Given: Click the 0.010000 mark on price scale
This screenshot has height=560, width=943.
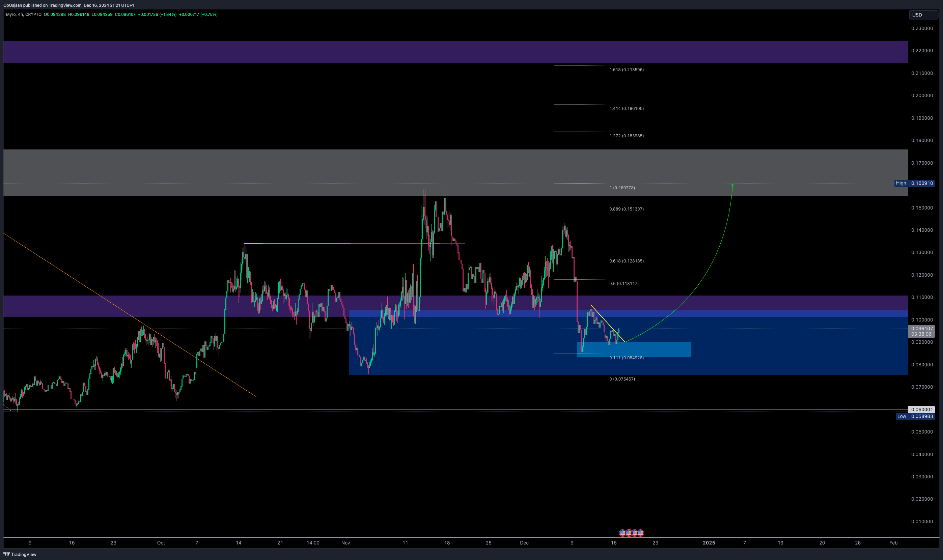Looking at the screenshot, I should [x=922, y=522].
